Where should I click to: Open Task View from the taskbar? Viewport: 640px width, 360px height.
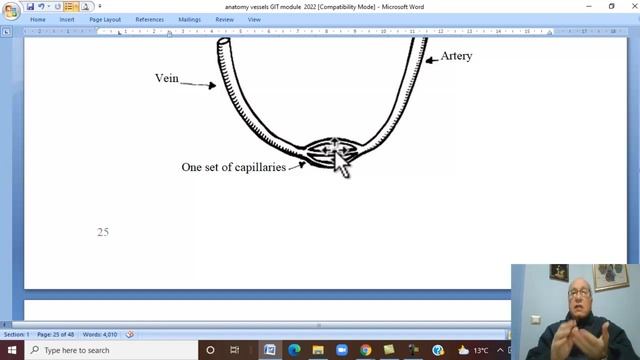235,350
